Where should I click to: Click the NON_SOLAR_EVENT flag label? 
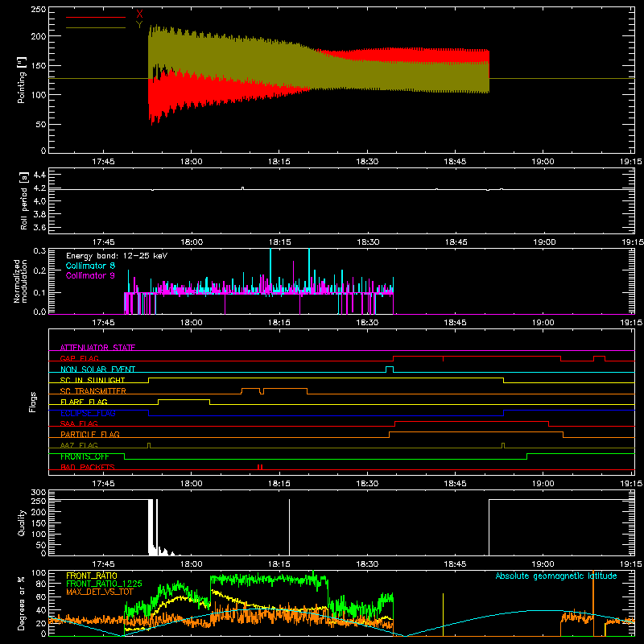97,369
